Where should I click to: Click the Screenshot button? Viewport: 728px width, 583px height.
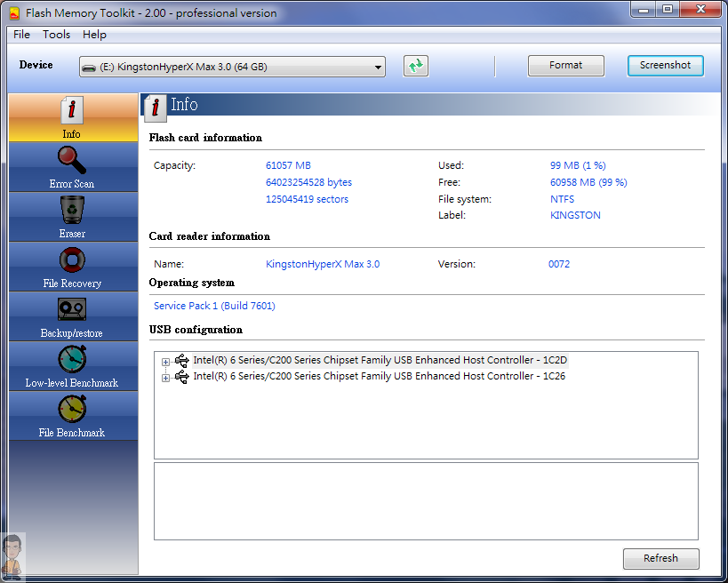coord(665,66)
